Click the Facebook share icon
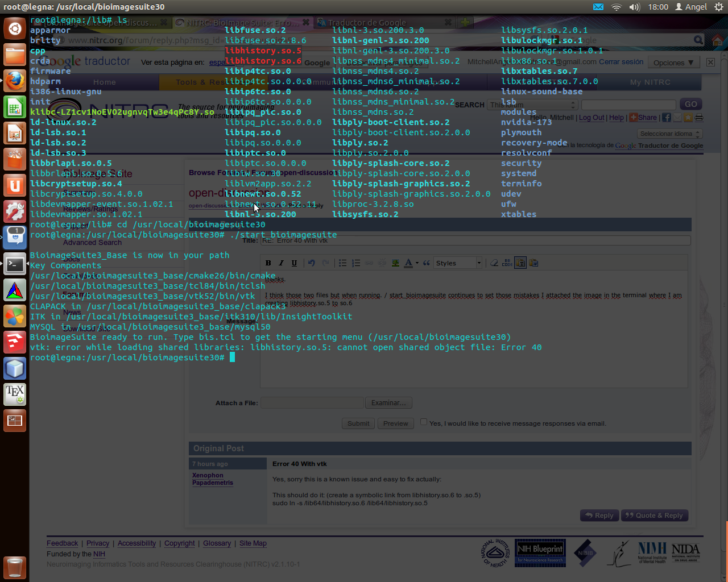728x582 pixels. 667,118
